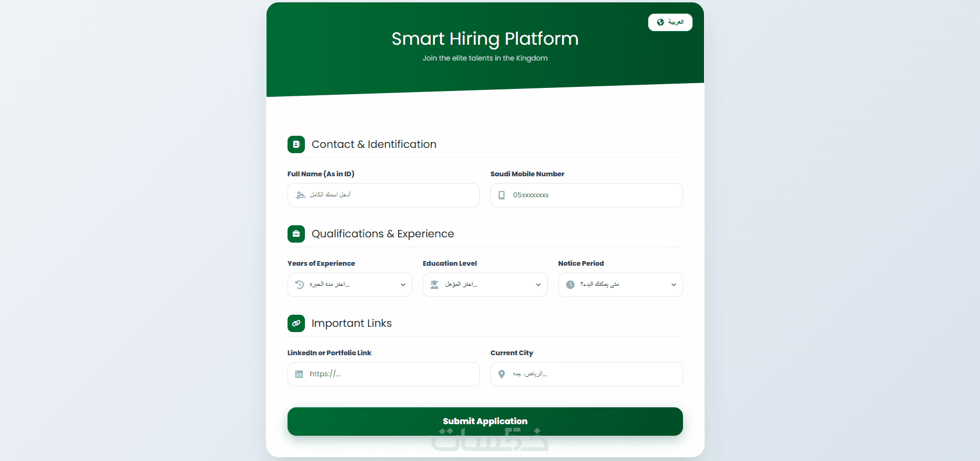Screen dimensions: 980x461
Task: Click the globe icon in language button
Action: point(660,22)
